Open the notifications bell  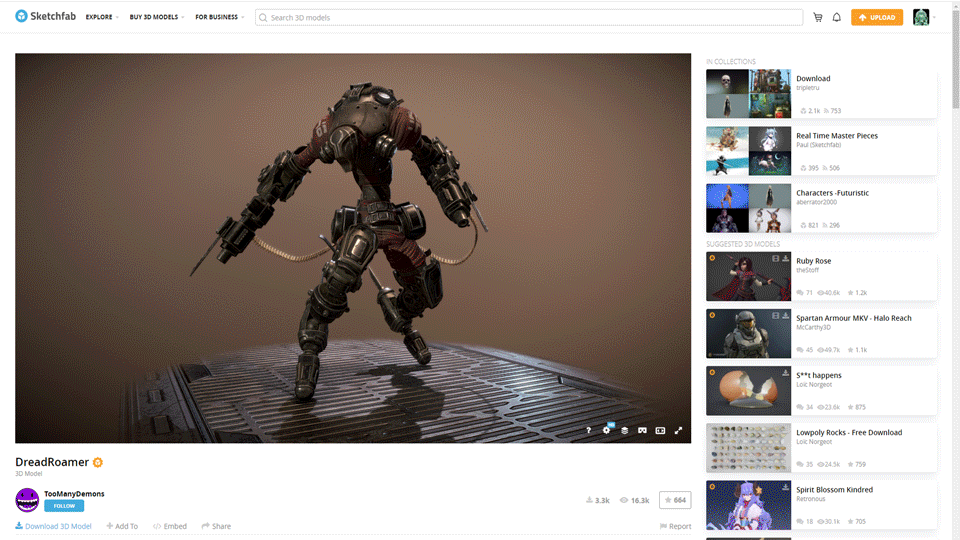coord(836,17)
